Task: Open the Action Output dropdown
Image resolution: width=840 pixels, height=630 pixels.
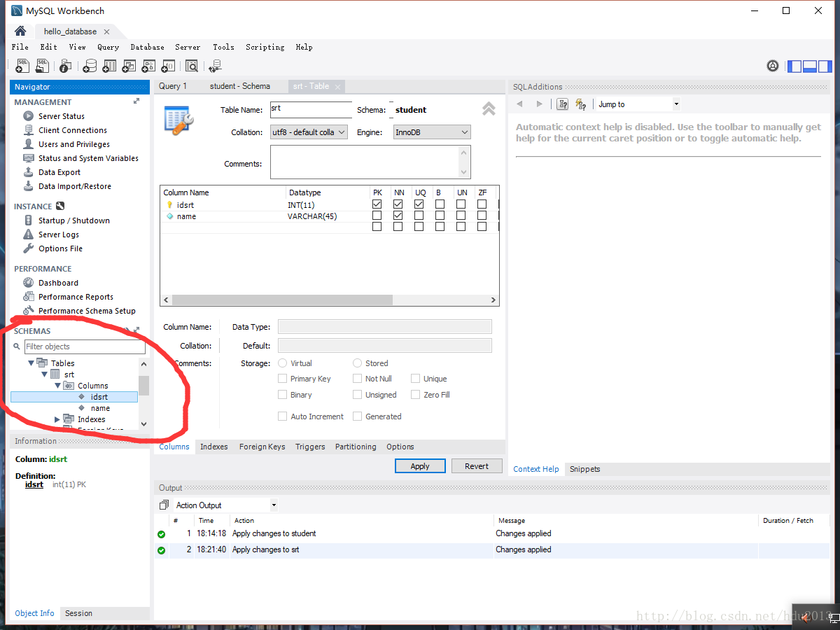Action: 225,505
